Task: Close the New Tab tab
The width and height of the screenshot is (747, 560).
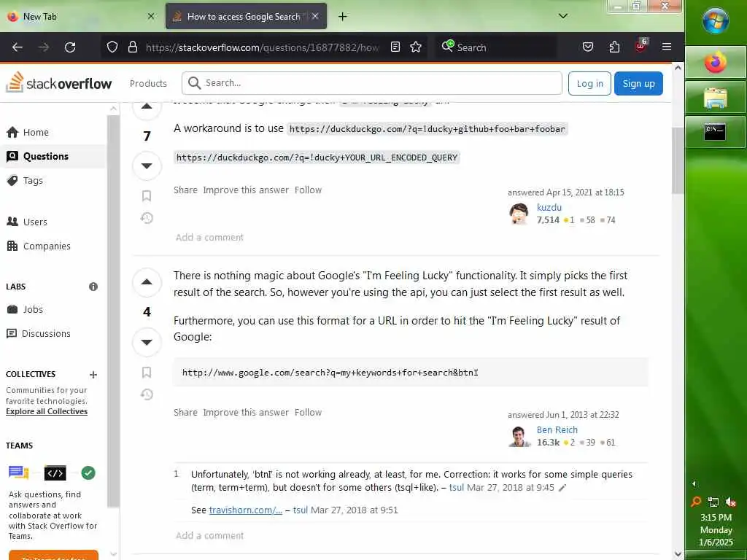Action: point(151,16)
